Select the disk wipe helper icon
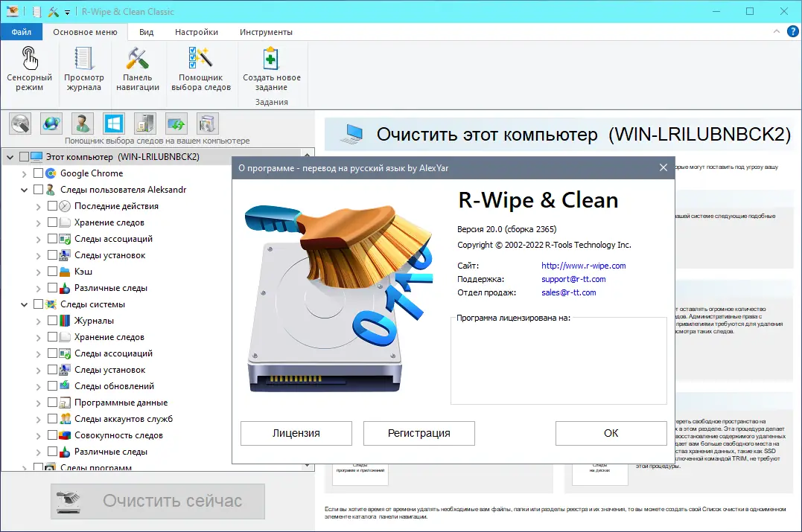Image resolution: width=802 pixels, height=532 pixels. point(20,124)
